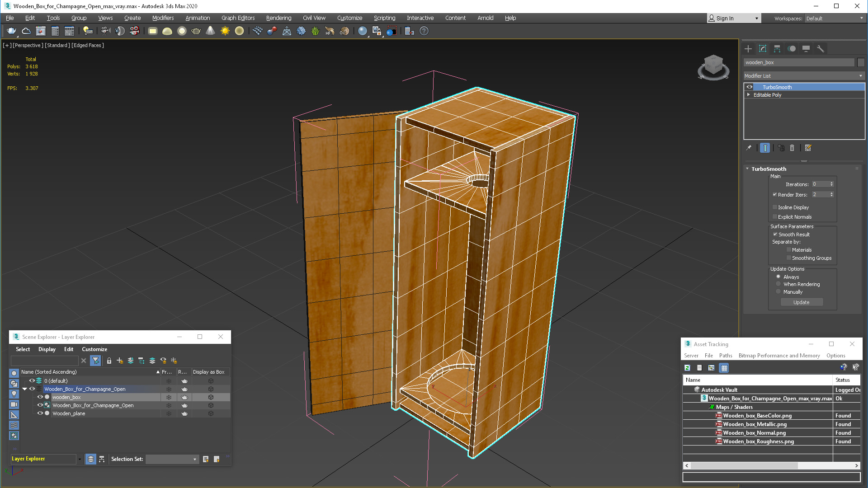Click the cone shape icon in the toolbar

click(210, 31)
